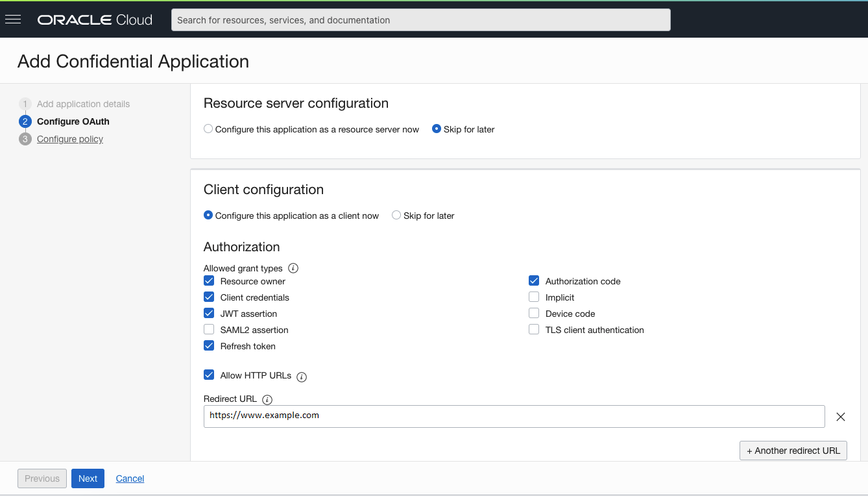Image resolution: width=868 pixels, height=496 pixels.
Task: Remove the redirect URL with X icon
Action: pos(840,417)
